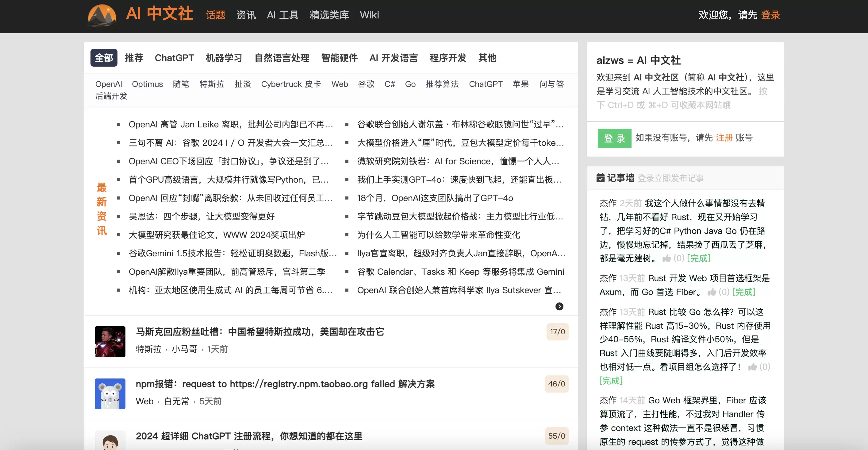Open topic 2024 超详细 ChatGPT 注册流程
The width and height of the screenshot is (868, 450).
click(249, 436)
